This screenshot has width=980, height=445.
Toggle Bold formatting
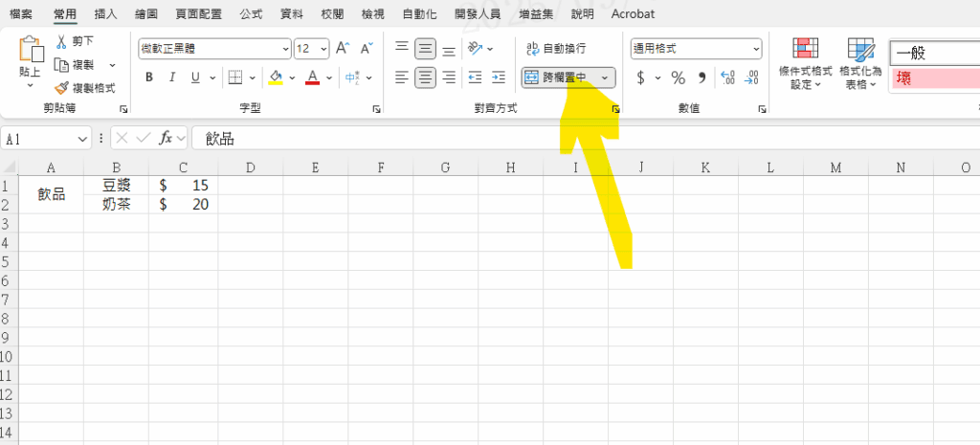pos(148,78)
